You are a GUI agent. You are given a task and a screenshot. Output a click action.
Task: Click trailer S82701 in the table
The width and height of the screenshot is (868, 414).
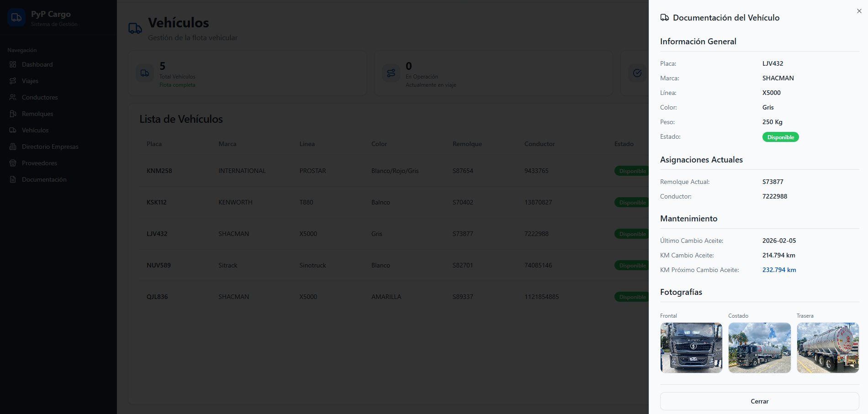coord(463,265)
